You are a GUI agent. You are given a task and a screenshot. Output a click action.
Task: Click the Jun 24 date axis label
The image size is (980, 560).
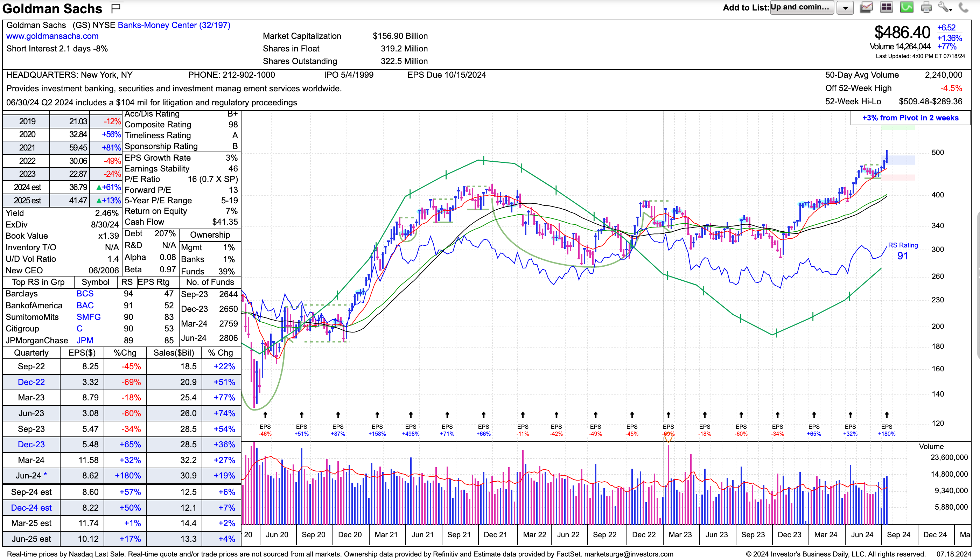click(862, 534)
